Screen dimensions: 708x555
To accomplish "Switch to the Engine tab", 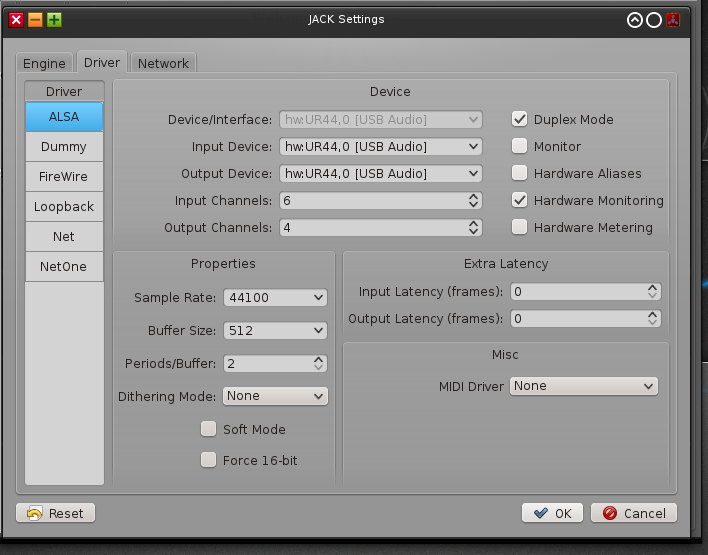I will click(x=44, y=63).
